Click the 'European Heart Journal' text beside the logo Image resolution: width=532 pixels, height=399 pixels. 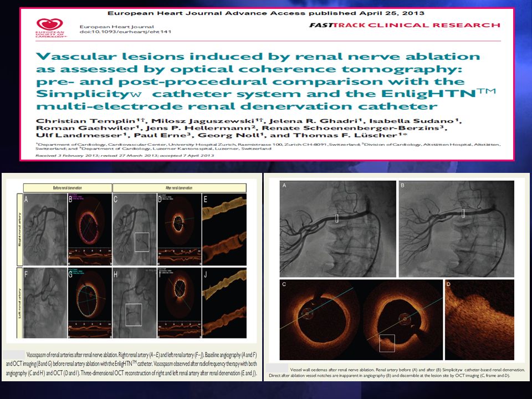pos(117,27)
